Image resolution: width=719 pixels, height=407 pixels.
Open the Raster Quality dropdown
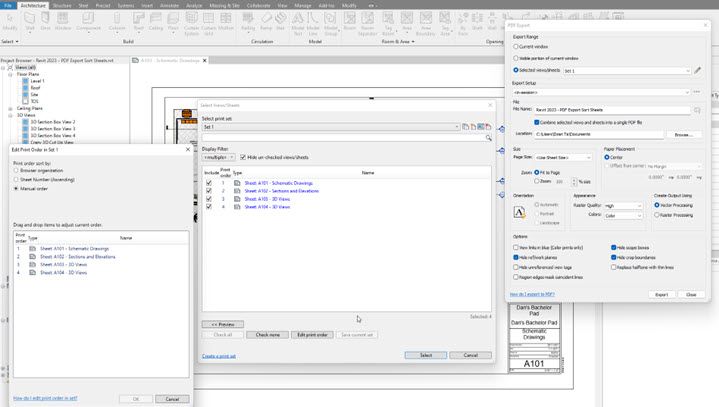624,206
